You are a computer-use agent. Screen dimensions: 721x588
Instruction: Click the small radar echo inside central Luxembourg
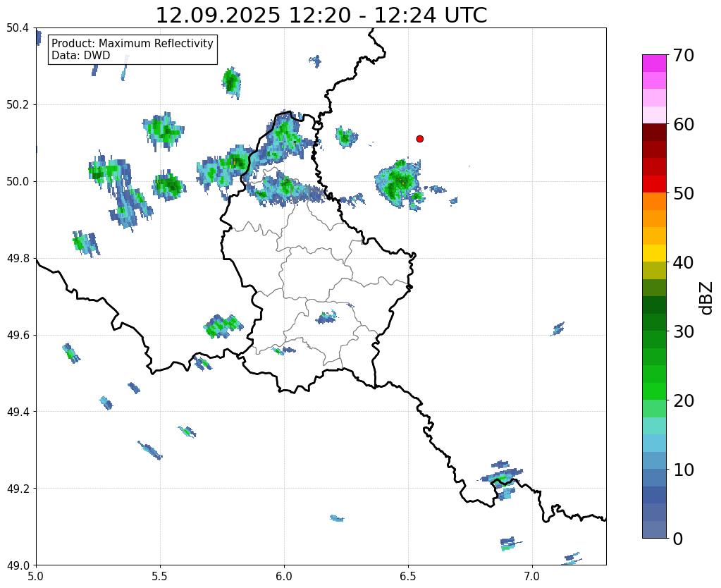pos(326,317)
